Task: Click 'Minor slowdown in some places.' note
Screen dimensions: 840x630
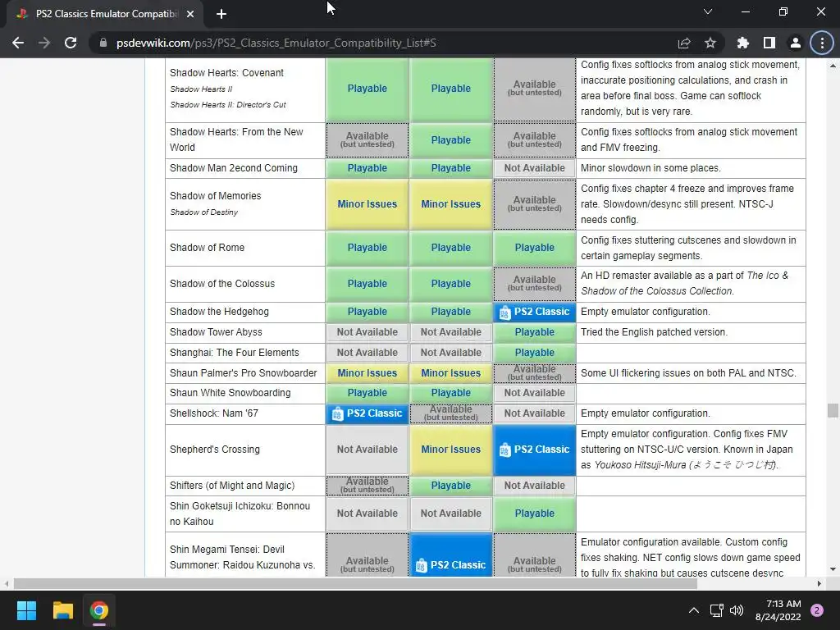Action: [x=651, y=168]
